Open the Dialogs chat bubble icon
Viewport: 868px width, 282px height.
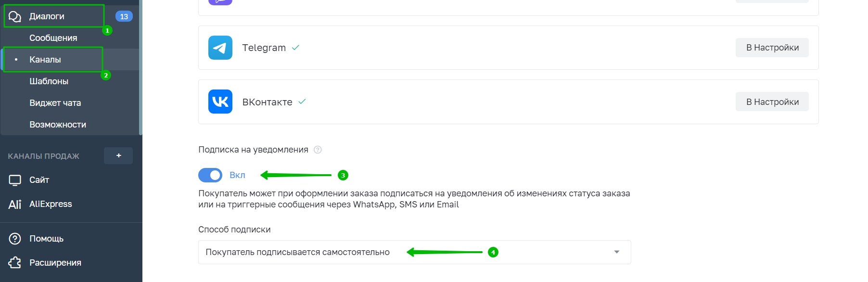click(x=15, y=16)
